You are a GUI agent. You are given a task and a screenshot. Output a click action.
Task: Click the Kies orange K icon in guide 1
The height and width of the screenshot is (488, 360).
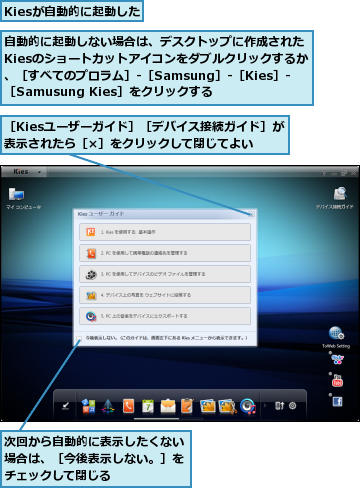point(91,232)
